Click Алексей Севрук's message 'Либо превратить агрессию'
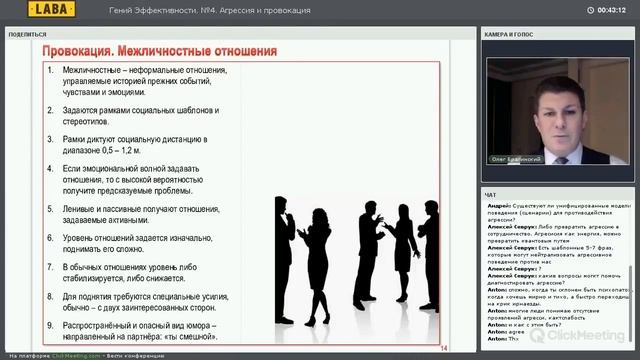 coord(554,234)
